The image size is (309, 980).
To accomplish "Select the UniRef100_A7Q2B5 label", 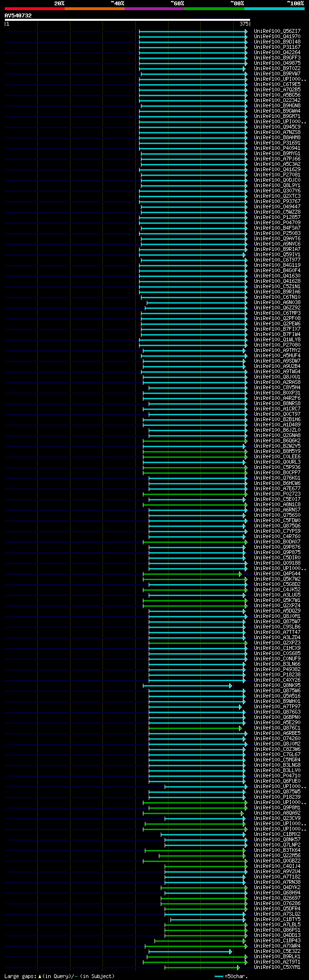I will 277,89.
